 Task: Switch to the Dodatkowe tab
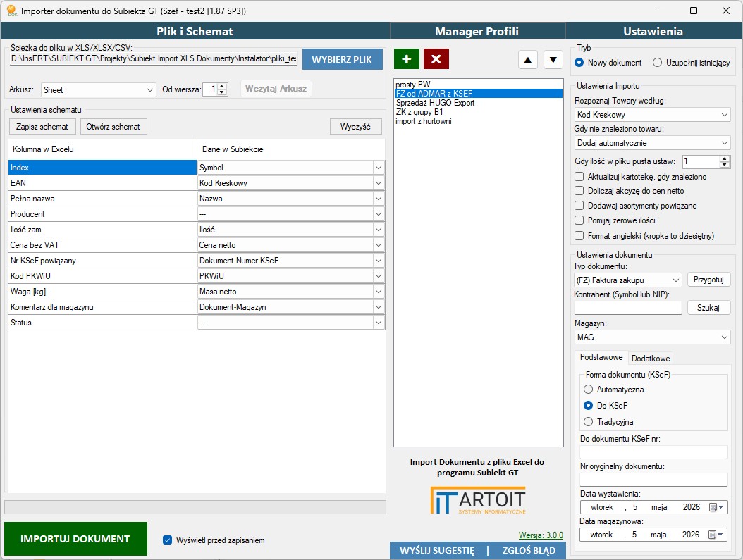pos(651,359)
